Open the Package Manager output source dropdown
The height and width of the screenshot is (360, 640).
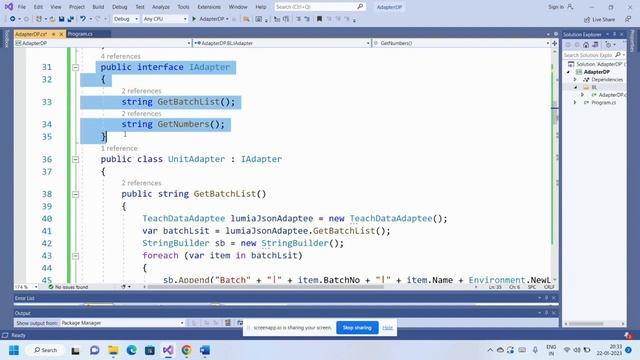click(122, 323)
